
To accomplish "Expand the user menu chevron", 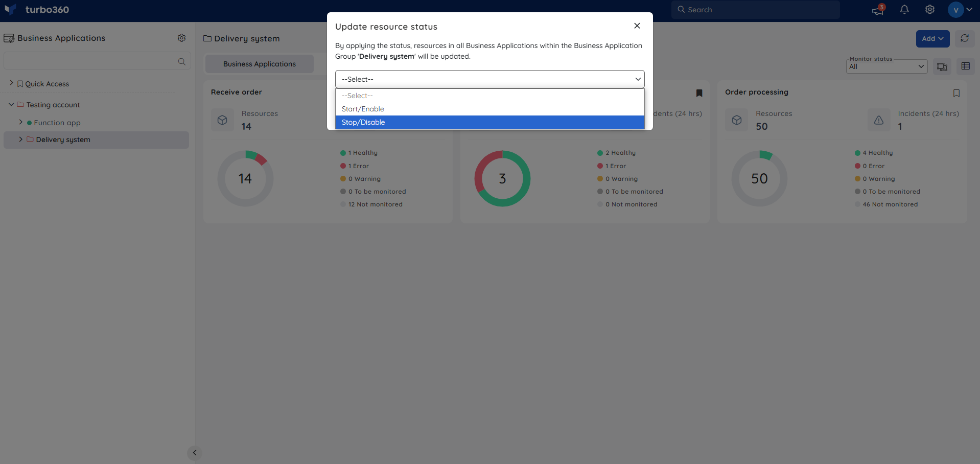I will [969, 9].
